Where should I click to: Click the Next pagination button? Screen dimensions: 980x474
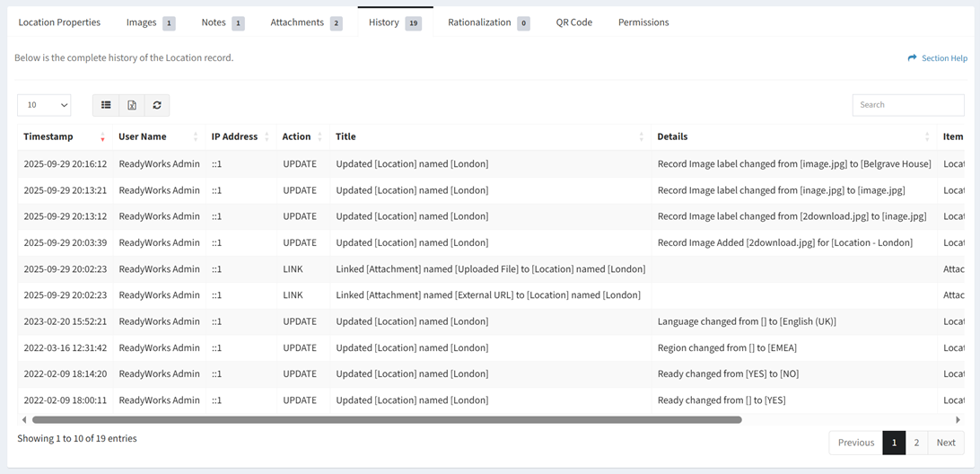pyautogui.click(x=946, y=443)
